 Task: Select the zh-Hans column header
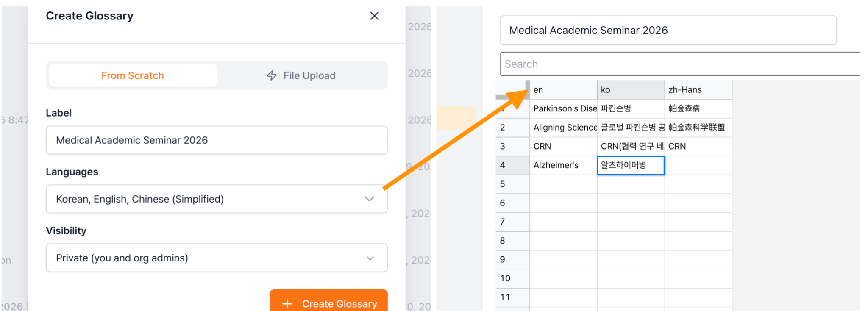[x=698, y=90]
